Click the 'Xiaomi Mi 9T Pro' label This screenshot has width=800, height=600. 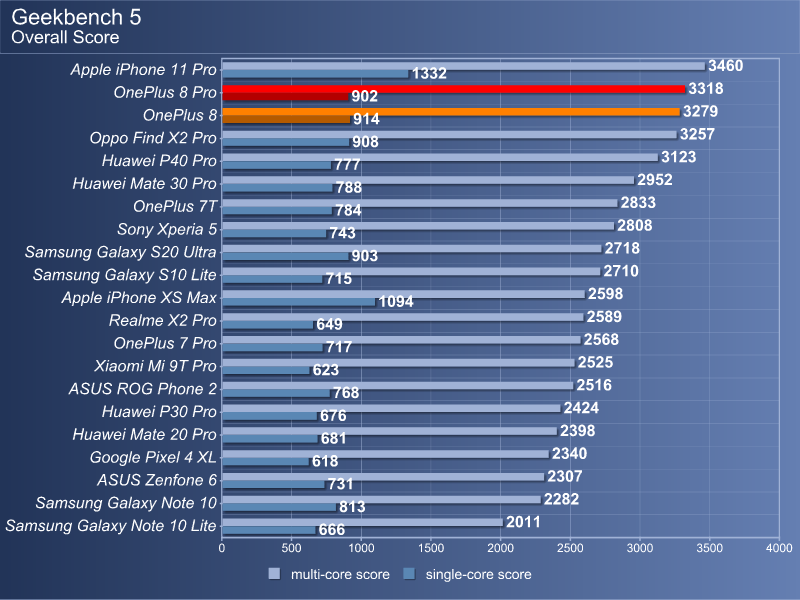tap(156, 366)
